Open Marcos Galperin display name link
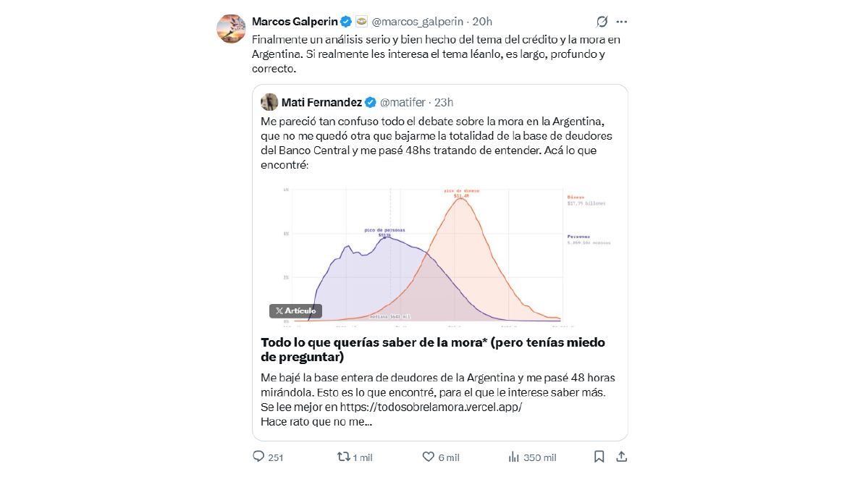 click(295, 22)
